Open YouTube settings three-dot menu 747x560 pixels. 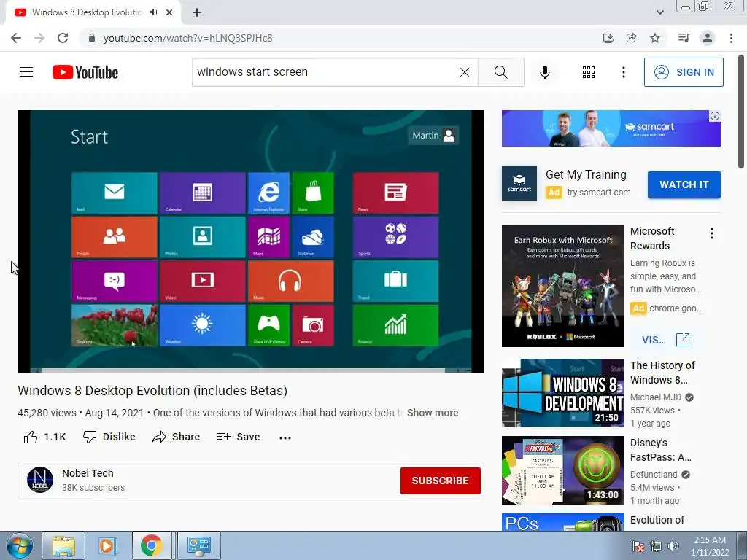[623, 72]
